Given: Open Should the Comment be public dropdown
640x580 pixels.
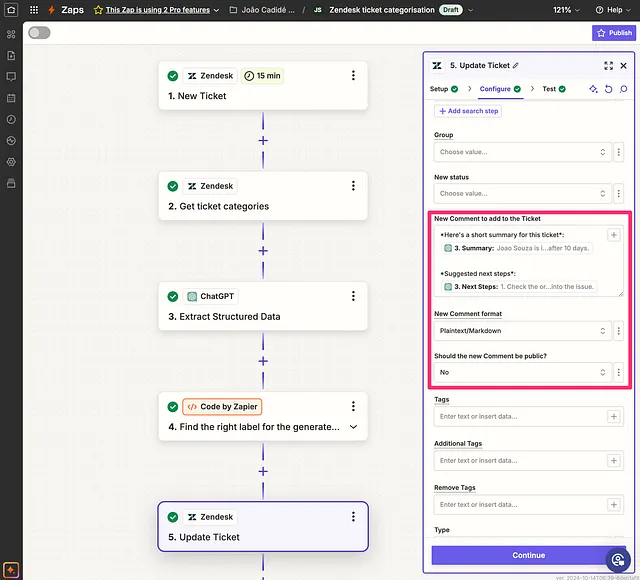Looking at the screenshot, I should coord(522,373).
